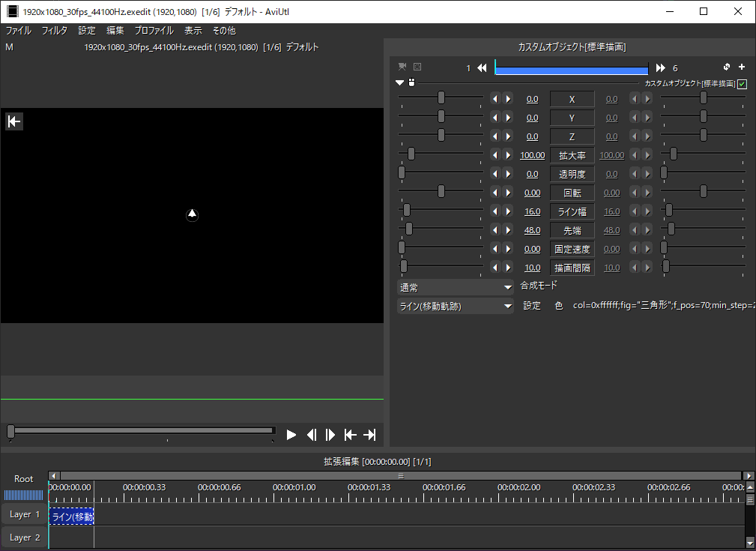Play the video preview
This screenshot has width=756, height=551.
click(291, 435)
